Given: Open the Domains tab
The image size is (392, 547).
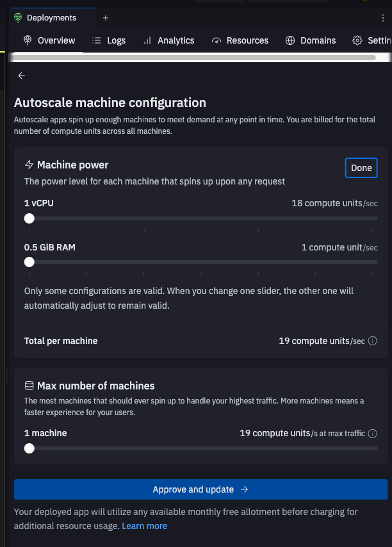Looking at the screenshot, I should tap(311, 40).
